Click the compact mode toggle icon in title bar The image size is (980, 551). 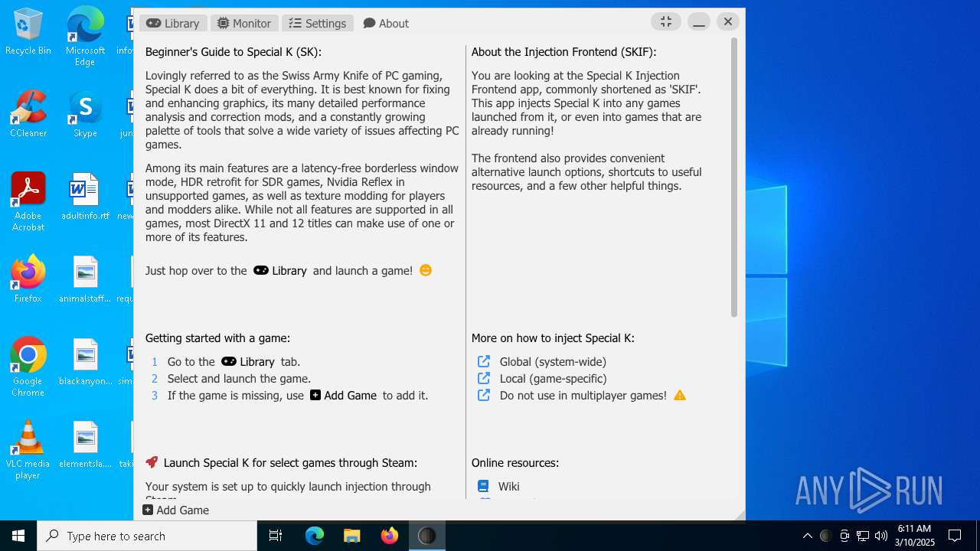coord(666,22)
